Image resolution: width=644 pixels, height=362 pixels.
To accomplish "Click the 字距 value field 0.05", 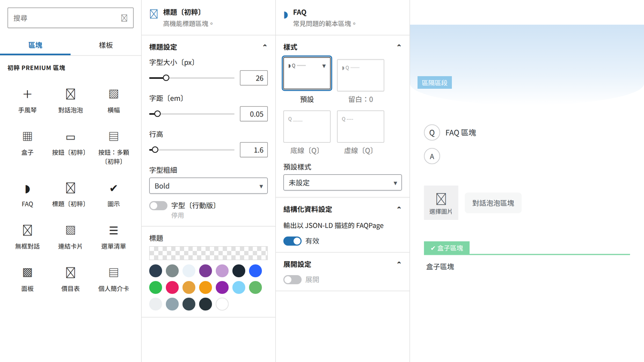I will [x=254, y=114].
